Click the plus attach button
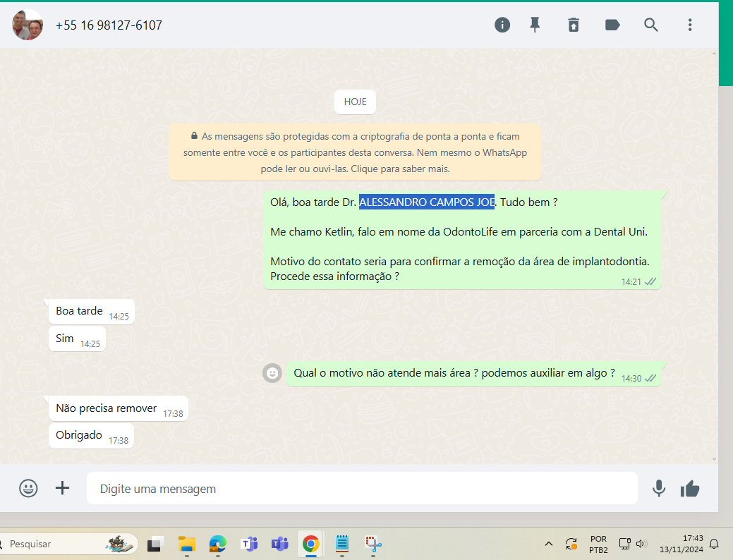Image resolution: width=733 pixels, height=560 pixels. coord(62,488)
